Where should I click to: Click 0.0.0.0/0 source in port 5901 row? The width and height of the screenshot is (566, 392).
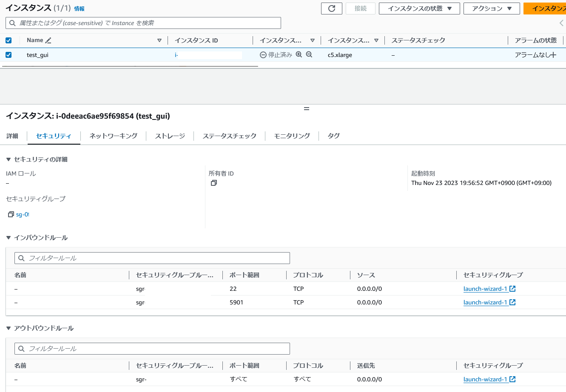point(370,302)
